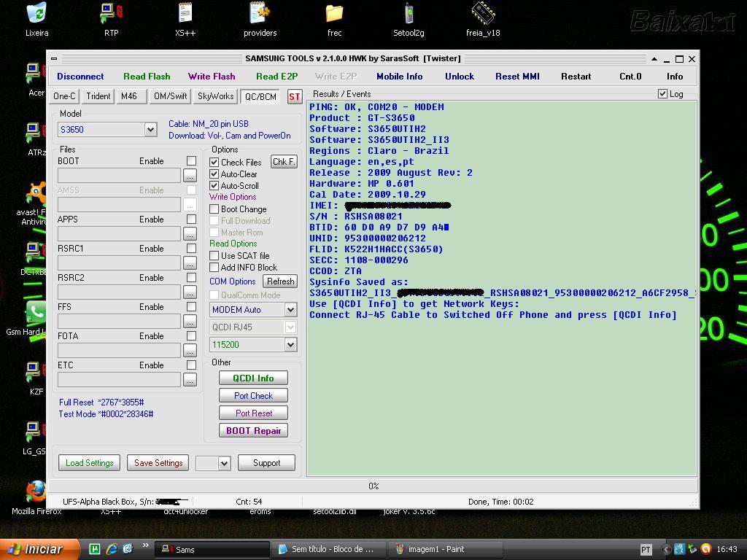Enable the Boot Change write option
The image size is (747, 560).
(x=214, y=209)
